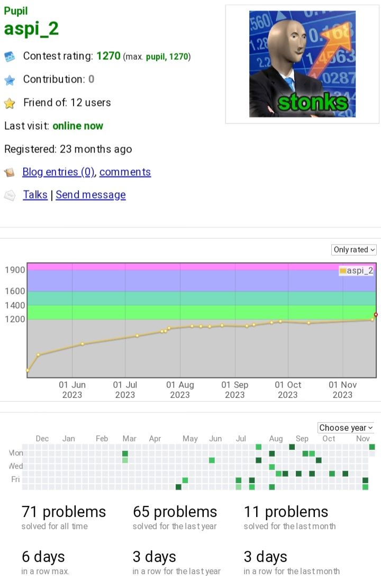
Task: Click the '01 Nov 2023' axis label
Action: pyautogui.click(x=342, y=390)
